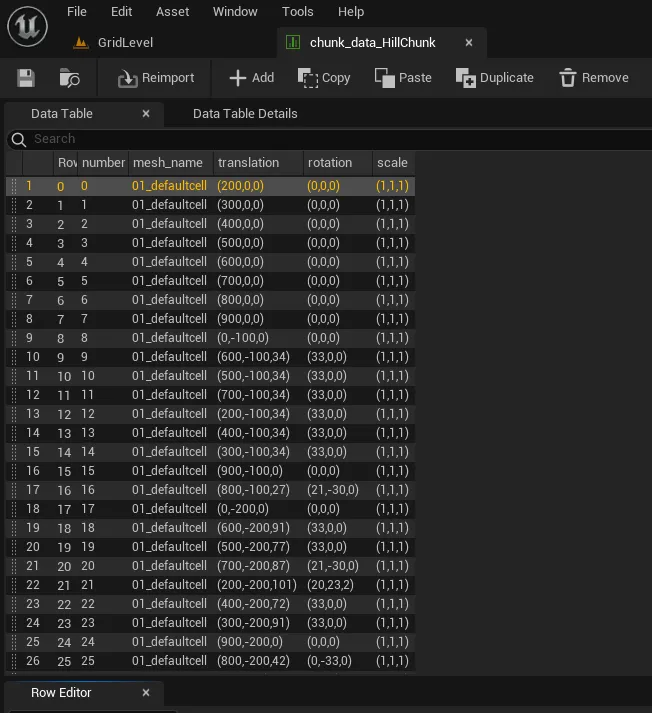652x713 pixels.
Task: Click drag handle of row 5
Action: coord(14,262)
